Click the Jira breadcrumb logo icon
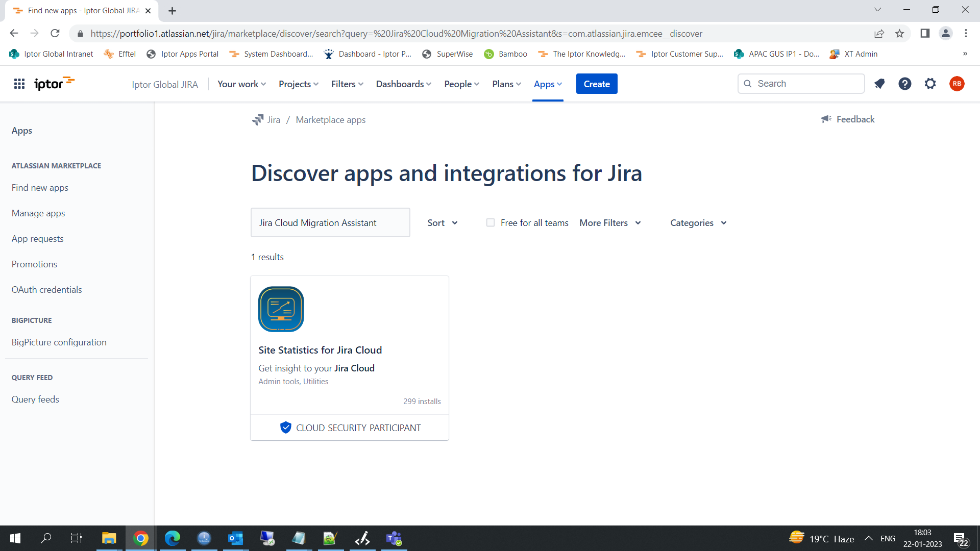980x551 pixels. click(258, 119)
